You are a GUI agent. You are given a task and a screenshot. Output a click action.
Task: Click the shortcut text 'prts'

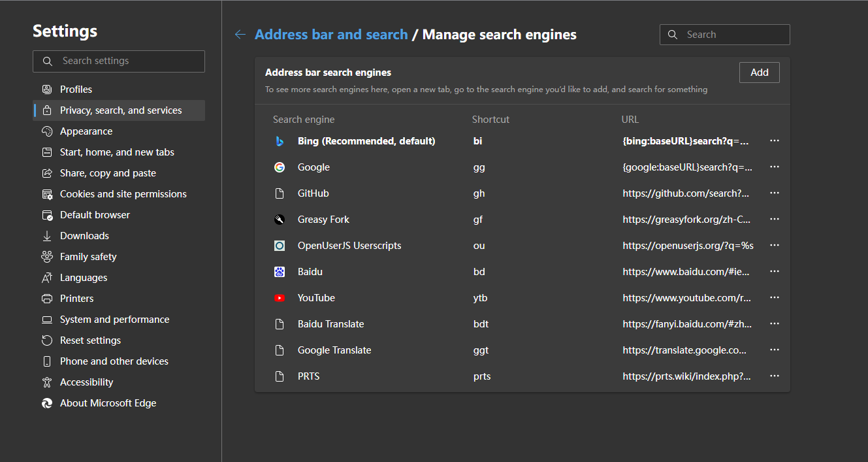[482, 376]
